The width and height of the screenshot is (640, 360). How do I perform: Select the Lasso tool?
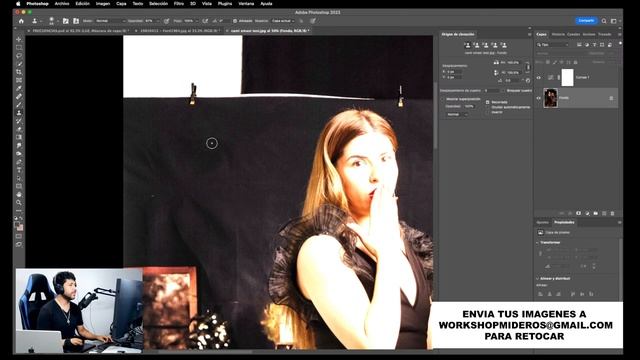coord(19,56)
